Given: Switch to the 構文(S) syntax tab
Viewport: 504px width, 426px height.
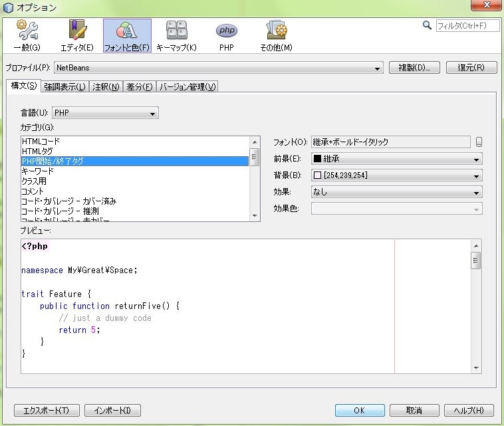Looking at the screenshot, I should [x=24, y=86].
